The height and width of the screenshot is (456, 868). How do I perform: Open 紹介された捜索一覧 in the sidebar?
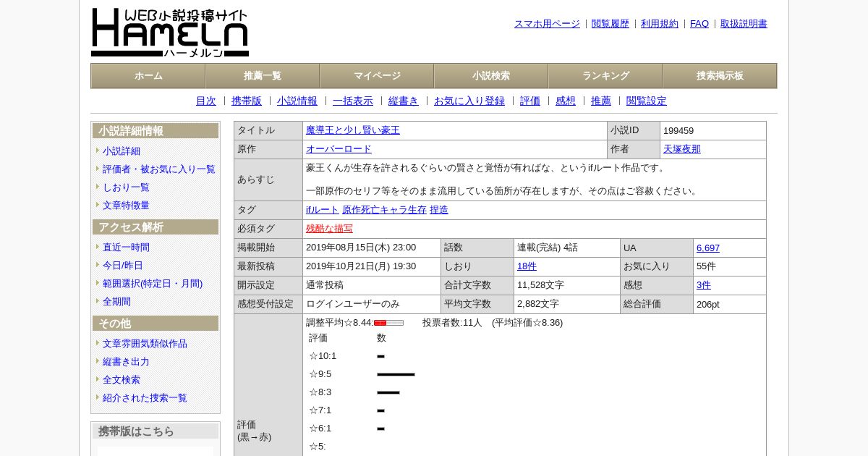point(145,398)
